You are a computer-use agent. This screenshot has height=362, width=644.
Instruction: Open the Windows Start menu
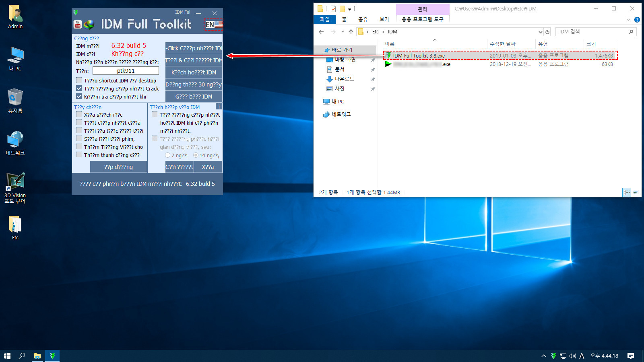7,356
